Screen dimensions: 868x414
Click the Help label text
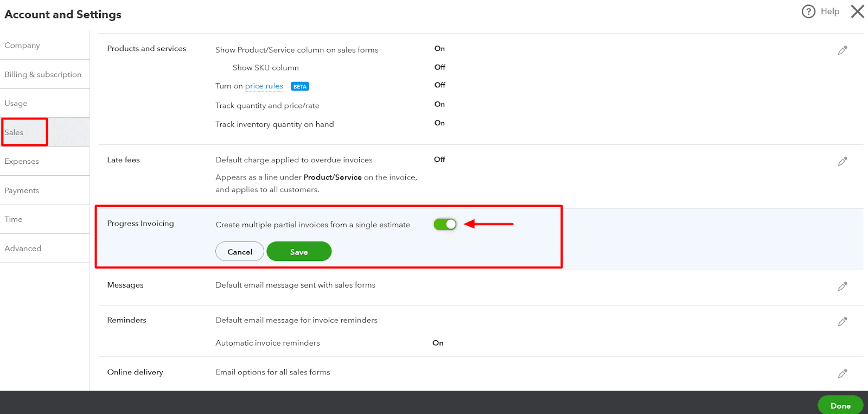coord(830,11)
